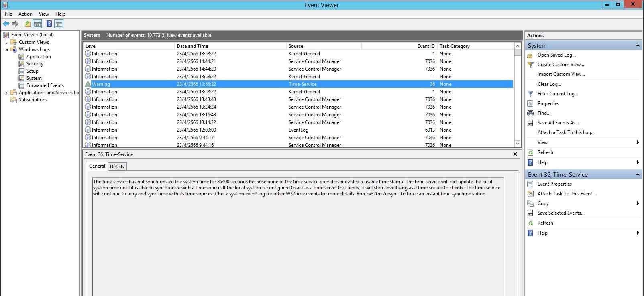Open Help submenu arrow under System actions

click(638, 162)
